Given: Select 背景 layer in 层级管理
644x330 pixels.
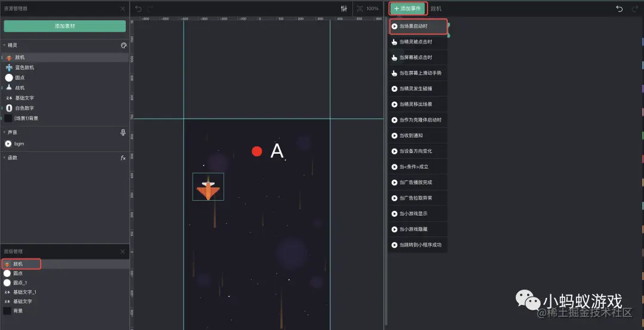Looking at the screenshot, I should click(65, 311).
